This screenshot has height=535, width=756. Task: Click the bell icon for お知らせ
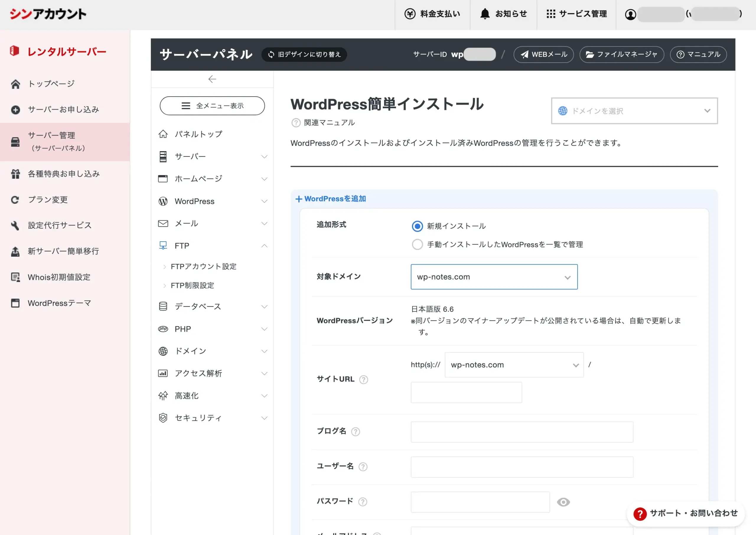pyautogui.click(x=485, y=14)
